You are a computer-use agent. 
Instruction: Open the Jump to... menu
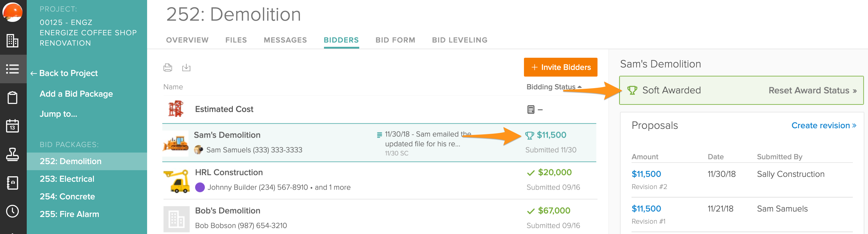(x=58, y=114)
